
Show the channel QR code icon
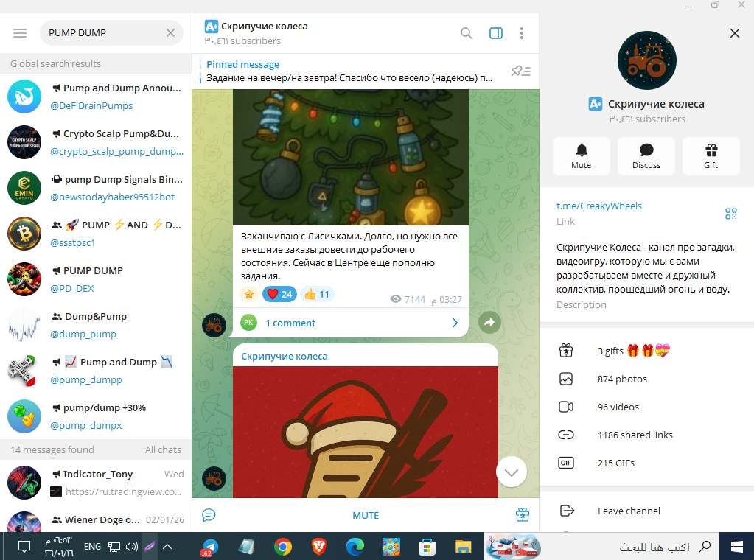[730, 214]
